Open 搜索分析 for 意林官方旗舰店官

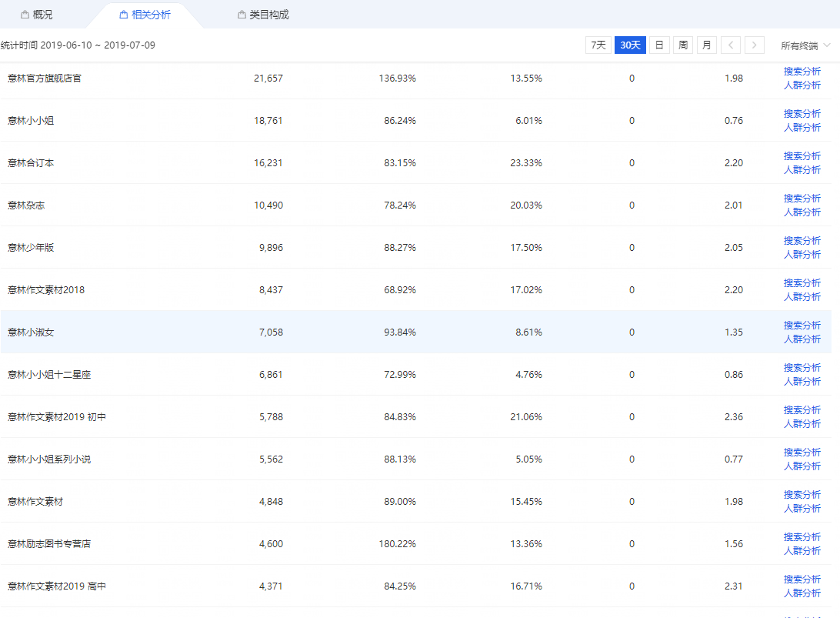[x=802, y=71]
